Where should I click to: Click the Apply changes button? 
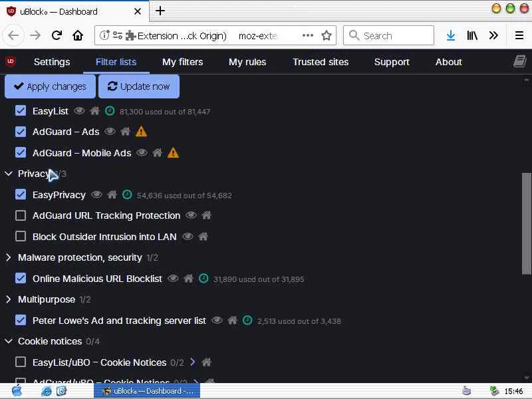click(51, 86)
